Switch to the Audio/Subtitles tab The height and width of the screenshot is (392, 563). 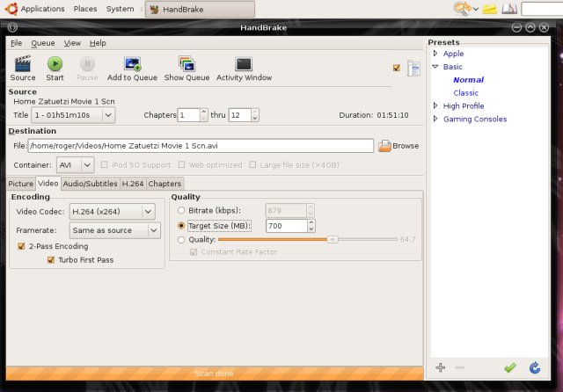click(90, 184)
